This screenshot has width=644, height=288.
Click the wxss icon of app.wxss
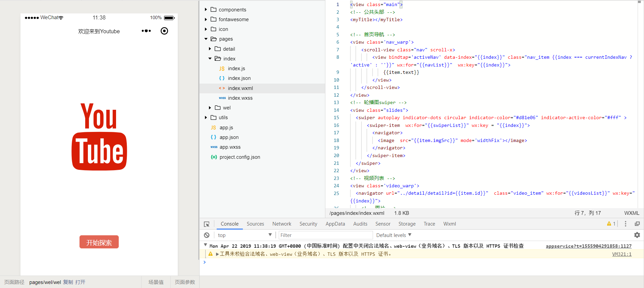pyautogui.click(x=214, y=147)
